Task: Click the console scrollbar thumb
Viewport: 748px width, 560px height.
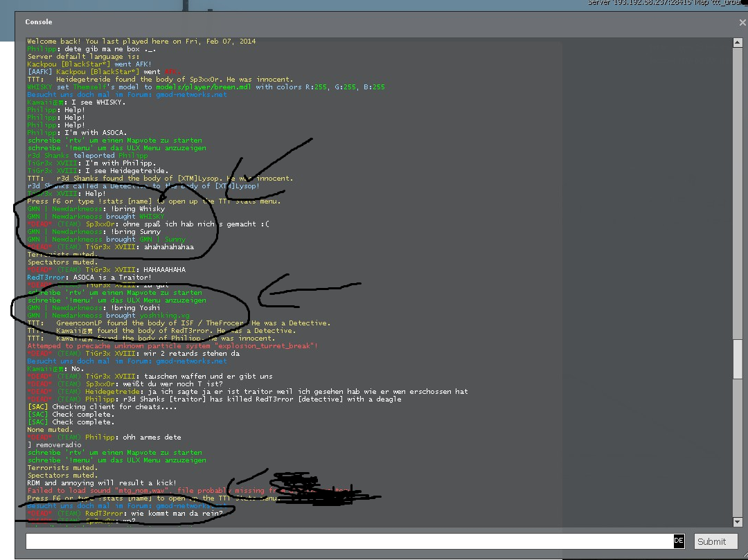Action: click(x=737, y=359)
